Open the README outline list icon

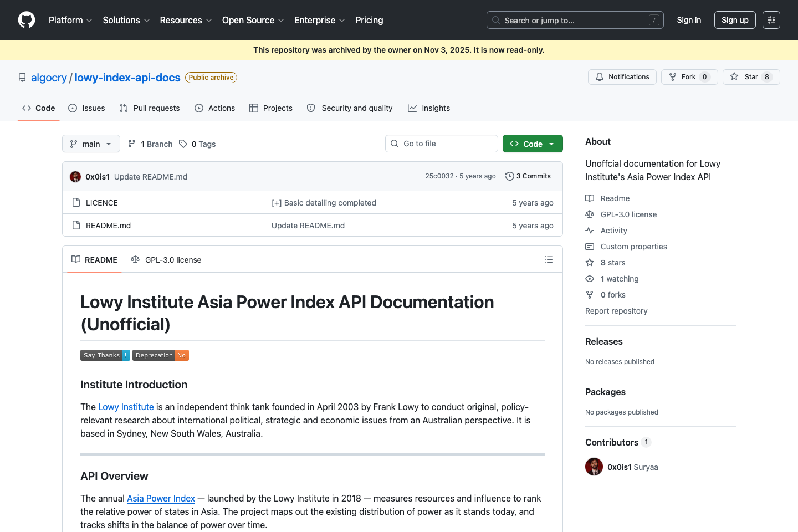tap(549, 259)
